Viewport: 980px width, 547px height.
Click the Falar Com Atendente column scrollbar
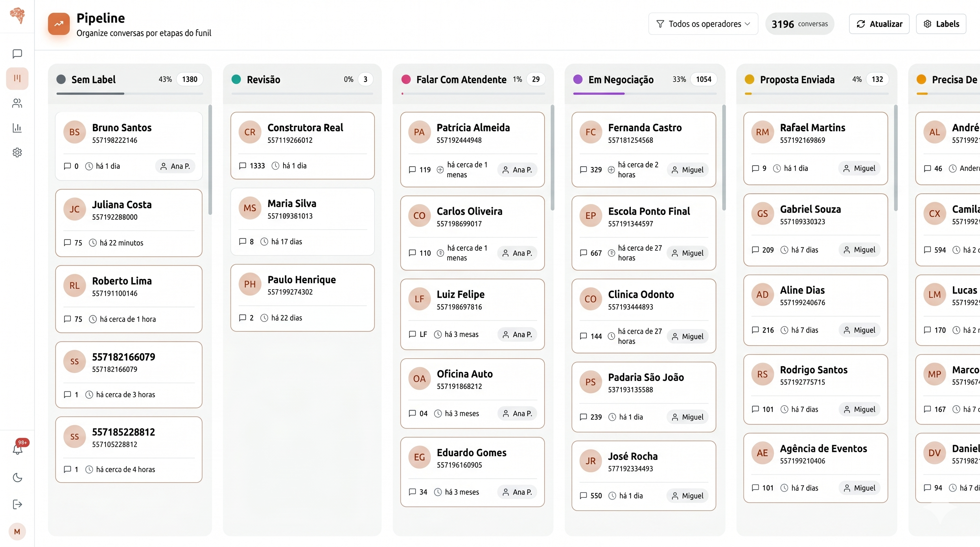552,157
